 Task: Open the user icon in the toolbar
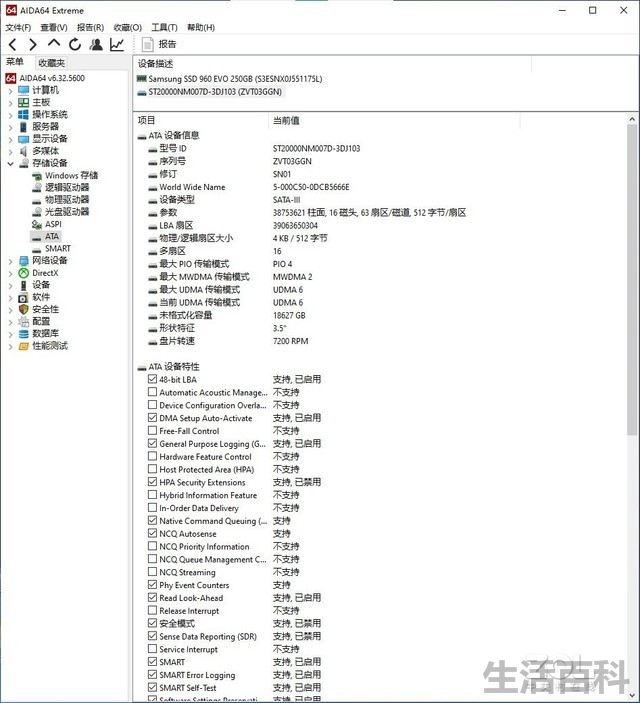click(96, 44)
